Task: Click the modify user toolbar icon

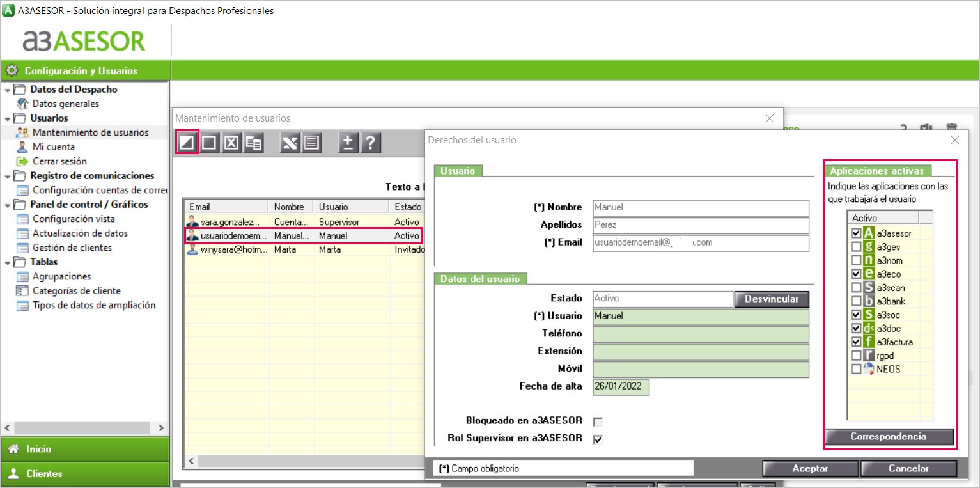Action: pyautogui.click(x=187, y=142)
